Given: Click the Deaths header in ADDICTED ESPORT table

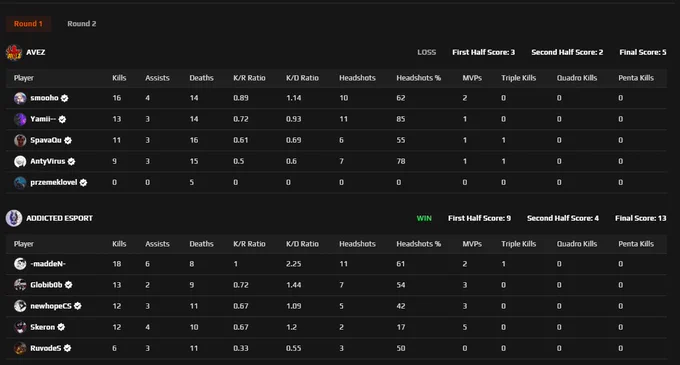Looking at the screenshot, I should click(201, 244).
